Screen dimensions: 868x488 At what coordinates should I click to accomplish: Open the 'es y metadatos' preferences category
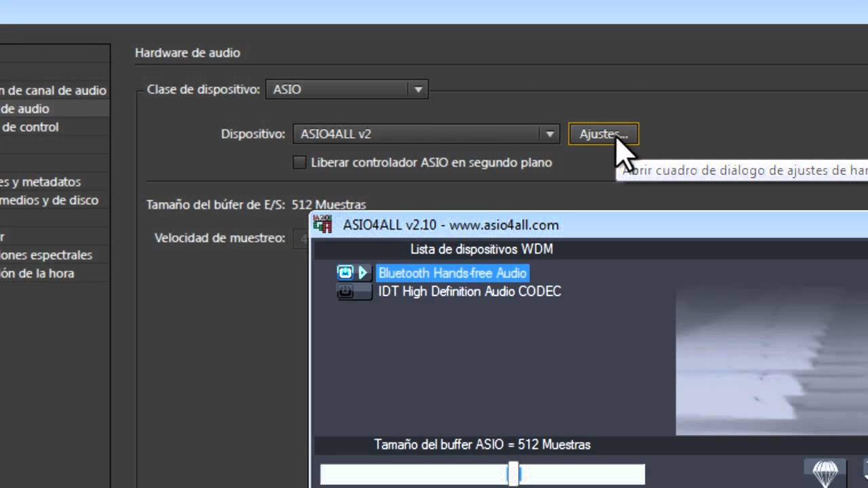coord(40,182)
